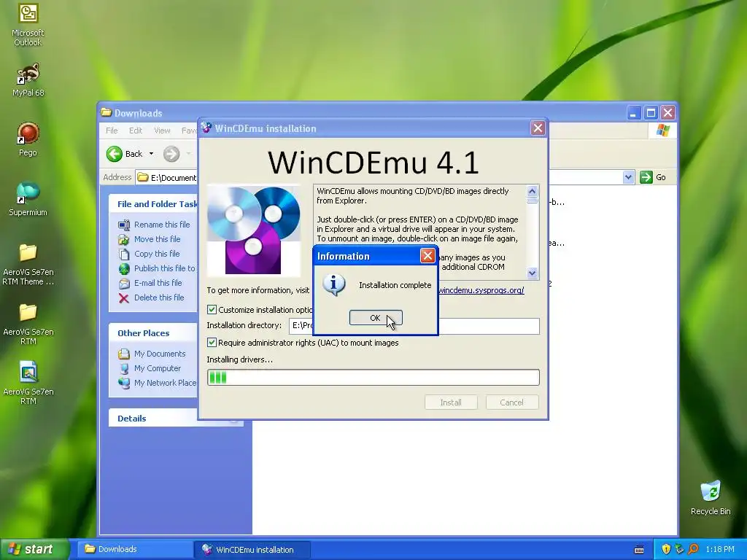Click the Copy this file icon
Viewport: 747px width, 560px height.
[x=124, y=254]
